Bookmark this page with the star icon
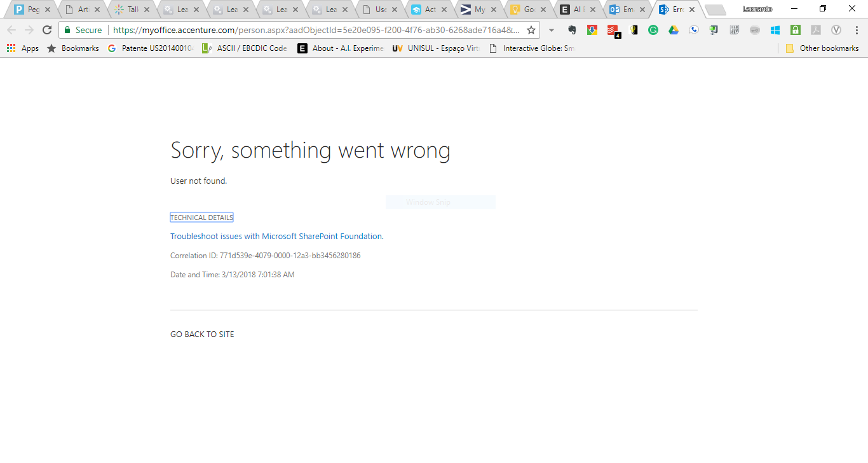Image resolution: width=868 pixels, height=463 pixels. pos(531,30)
